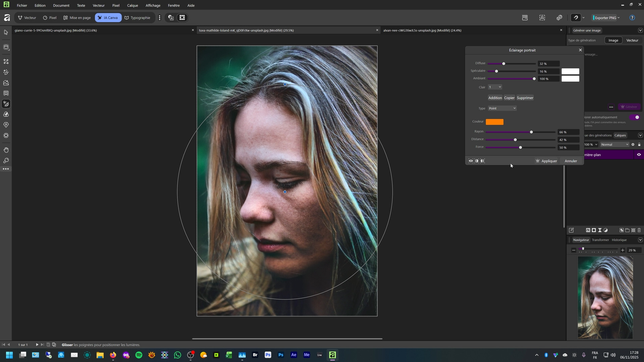This screenshot has width=644, height=362.
Task: Open the Normal blend mode dropdown
Action: pyautogui.click(x=614, y=144)
